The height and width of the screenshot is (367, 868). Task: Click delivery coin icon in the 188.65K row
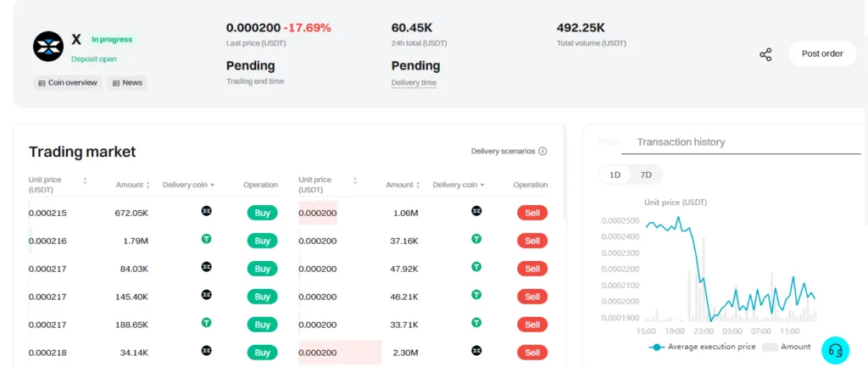pos(207,322)
